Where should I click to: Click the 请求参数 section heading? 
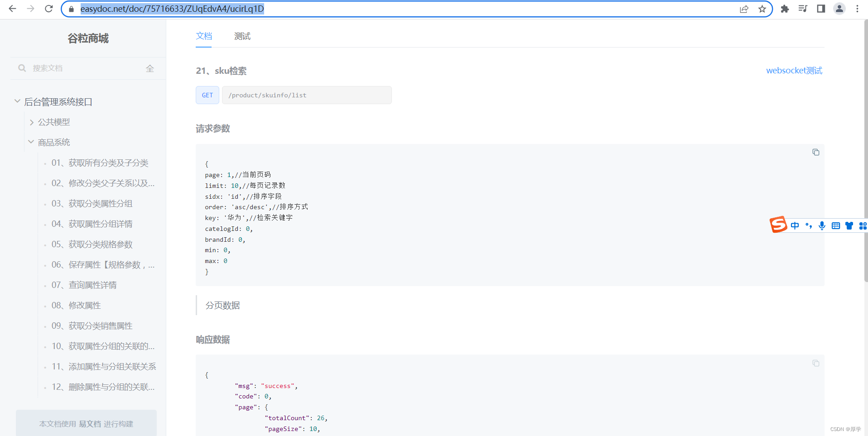[x=213, y=129]
